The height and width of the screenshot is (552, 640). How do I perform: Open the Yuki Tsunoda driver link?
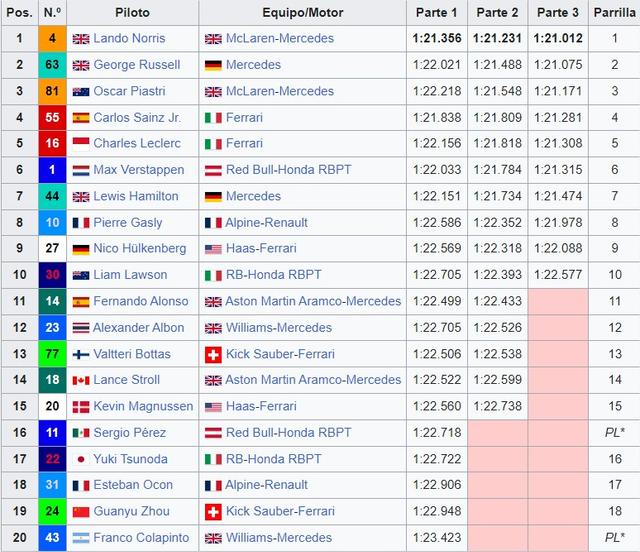[131, 459]
